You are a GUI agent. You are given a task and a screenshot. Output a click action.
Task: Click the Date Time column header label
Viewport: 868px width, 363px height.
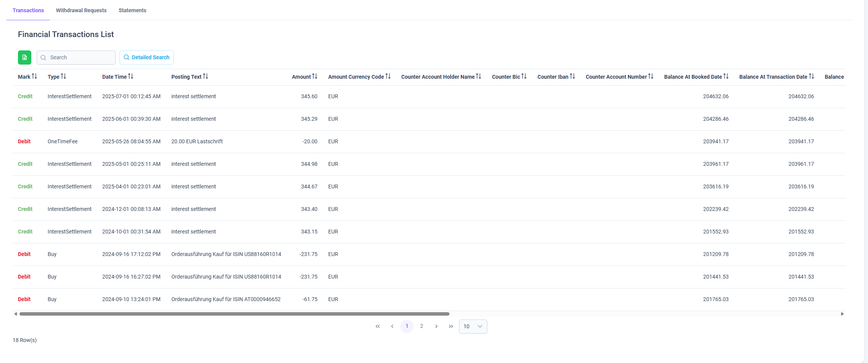click(115, 77)
